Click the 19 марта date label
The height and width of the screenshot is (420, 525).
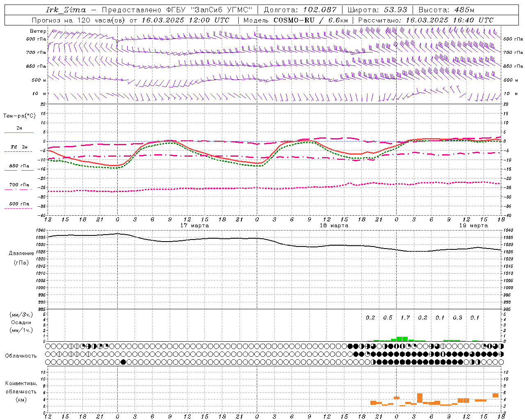point(474,226)
